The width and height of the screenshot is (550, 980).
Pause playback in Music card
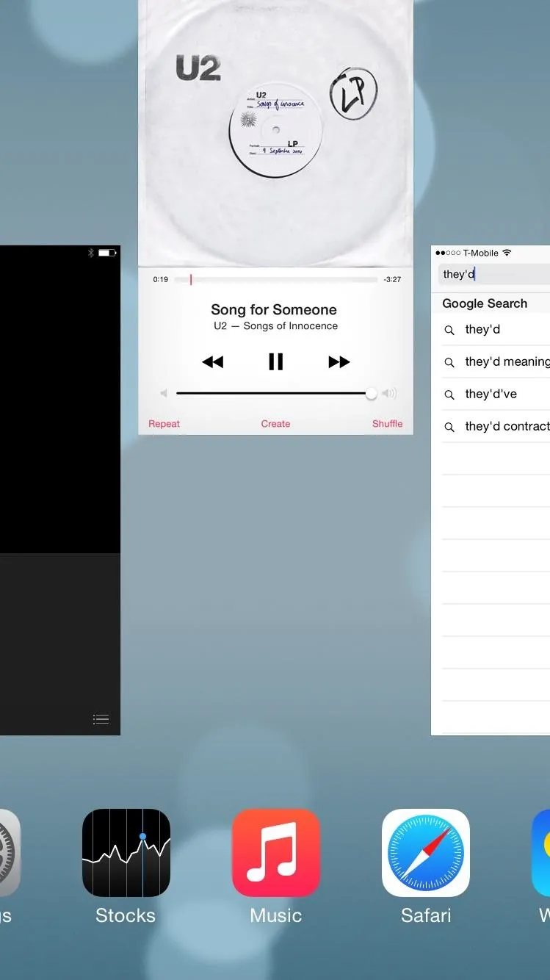[275, 361]
